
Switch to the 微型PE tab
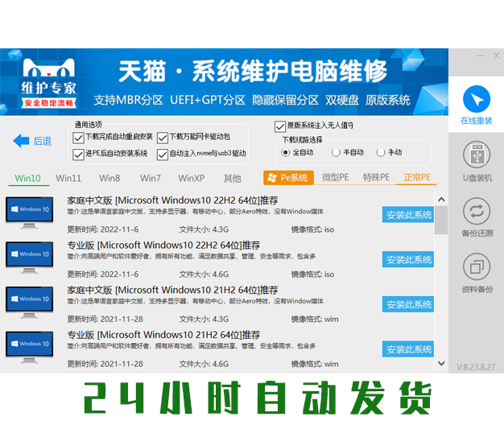point(336,177)
